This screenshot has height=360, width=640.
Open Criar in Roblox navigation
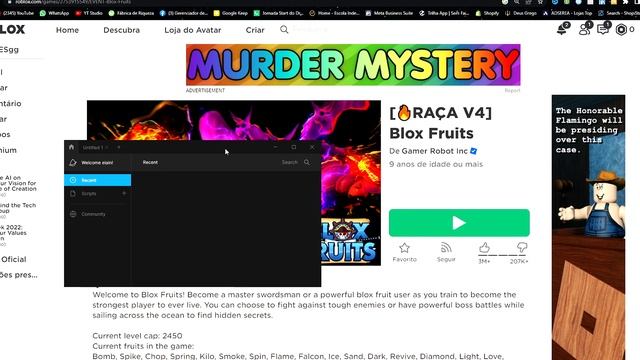(x=255, y=30)
